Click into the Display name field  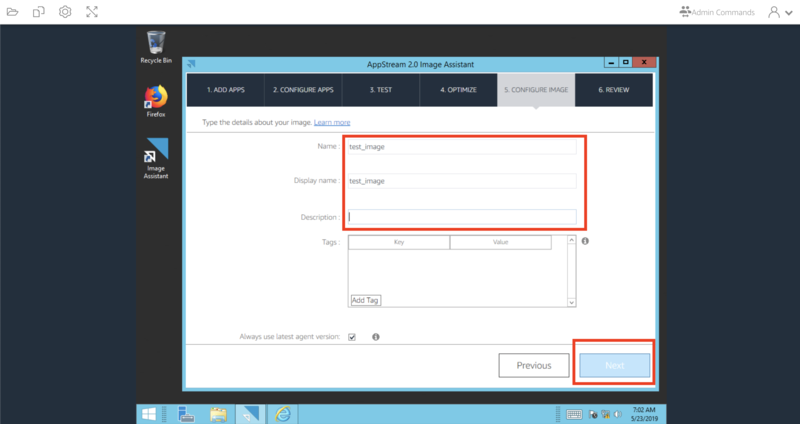(462, 181)
